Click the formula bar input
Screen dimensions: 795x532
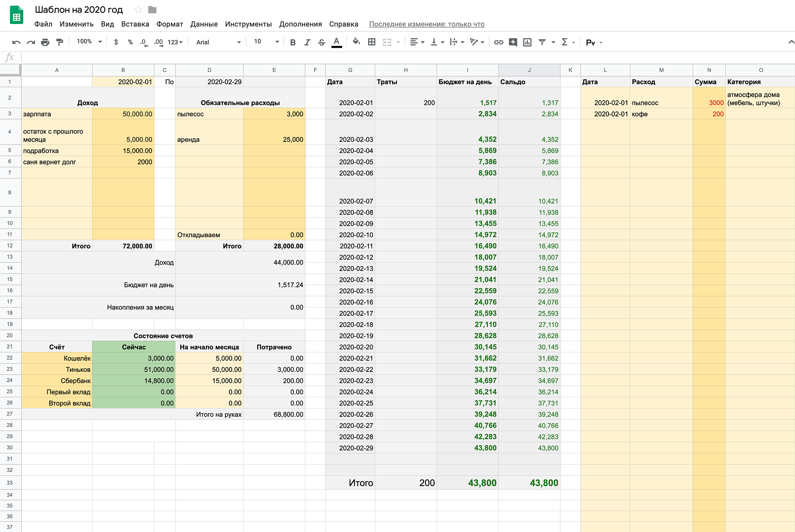click(x=407, y=58)
